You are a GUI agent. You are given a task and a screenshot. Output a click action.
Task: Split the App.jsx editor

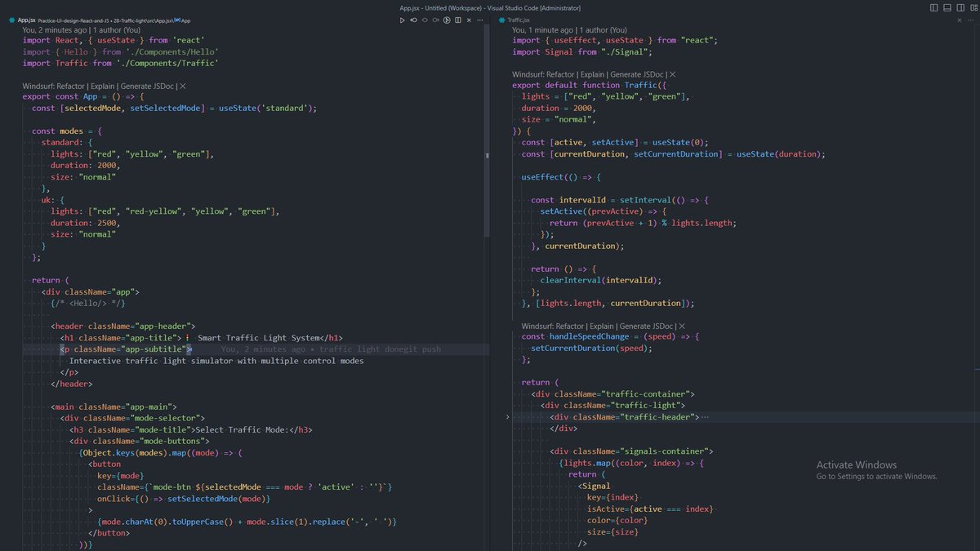click(x=458, y=20)
